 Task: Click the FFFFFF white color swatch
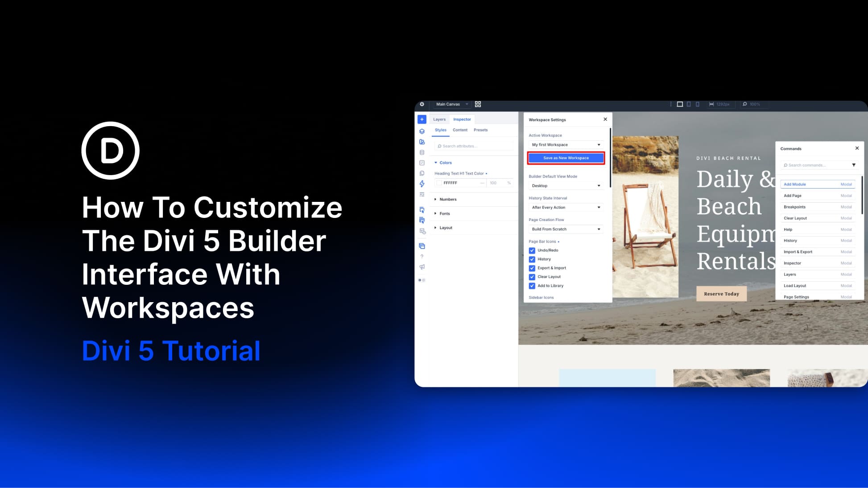tap(439, 183)
